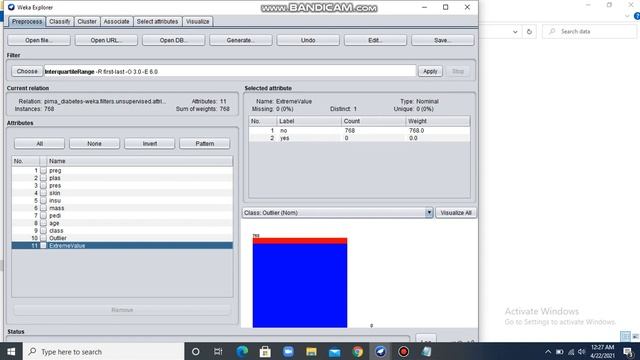Click refresh icon in background Explorer window
The width and height of the screenshot is (640, 360).
tap(529, 31)
